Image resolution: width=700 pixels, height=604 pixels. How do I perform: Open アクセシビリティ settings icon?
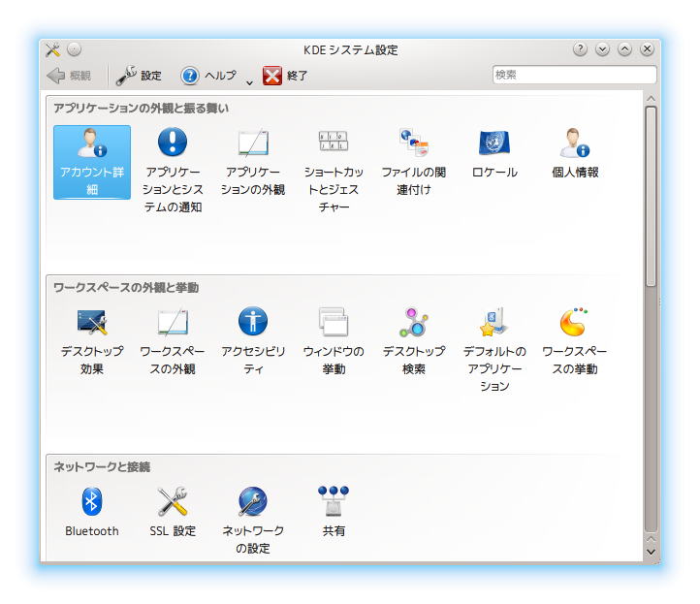tap(252, 322)
